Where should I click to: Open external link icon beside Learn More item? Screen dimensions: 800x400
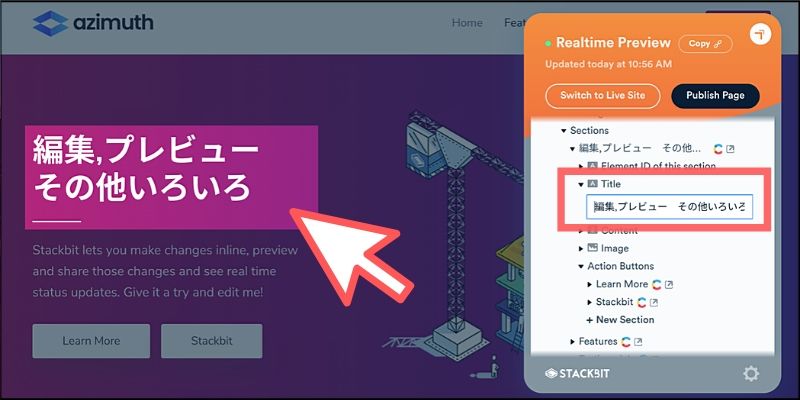pos(669,285)
